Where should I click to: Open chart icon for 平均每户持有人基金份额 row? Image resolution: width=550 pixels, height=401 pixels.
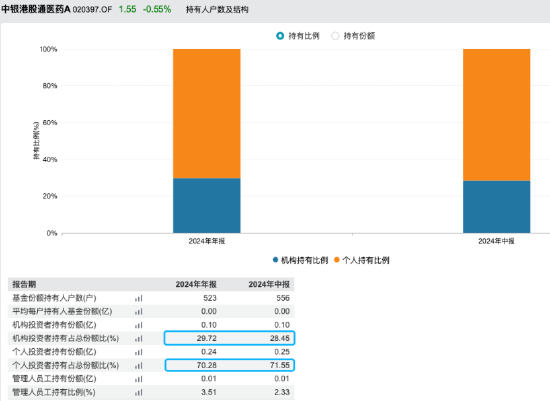[139, 312]
